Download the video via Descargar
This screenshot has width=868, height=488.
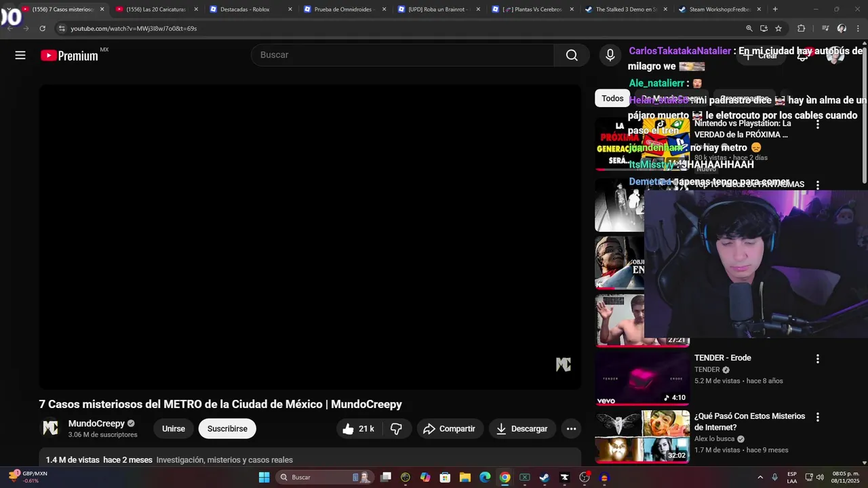coord(522,428)
